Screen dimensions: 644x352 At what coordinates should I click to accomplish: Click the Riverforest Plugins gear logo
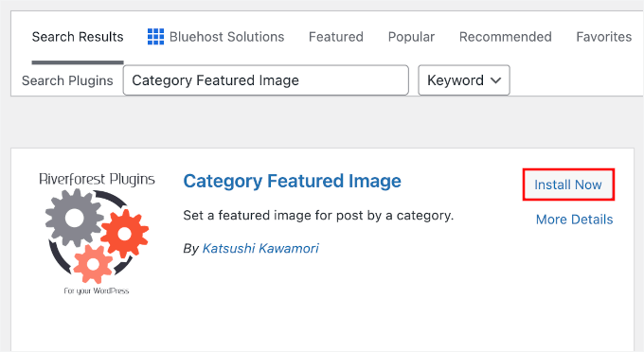point(97,233)
